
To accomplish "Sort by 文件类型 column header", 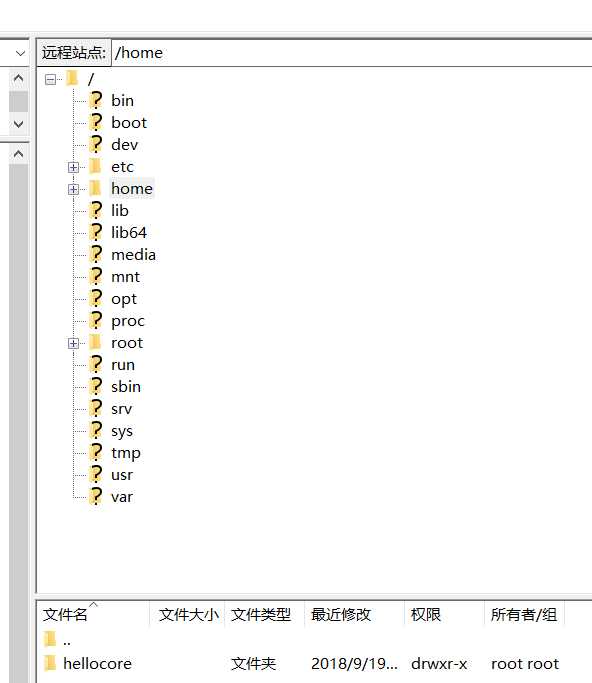I will point(264,614).
